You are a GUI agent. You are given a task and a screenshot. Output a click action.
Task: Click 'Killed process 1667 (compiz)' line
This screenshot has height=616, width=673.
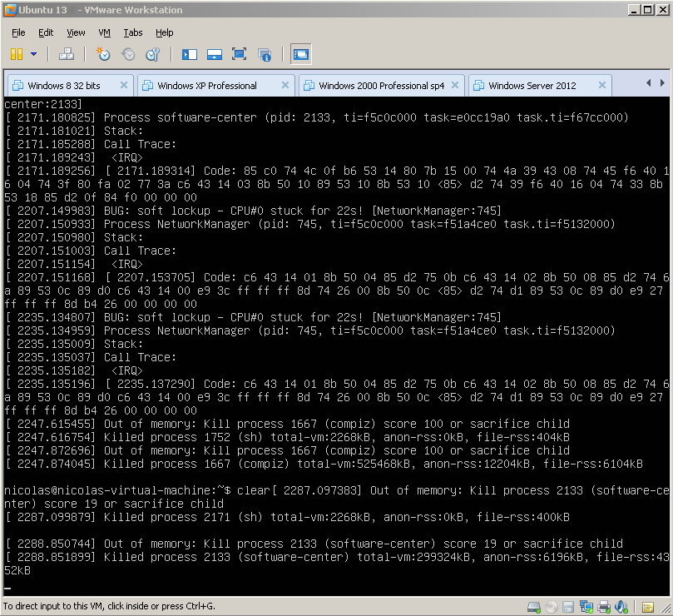pos(324,464)
